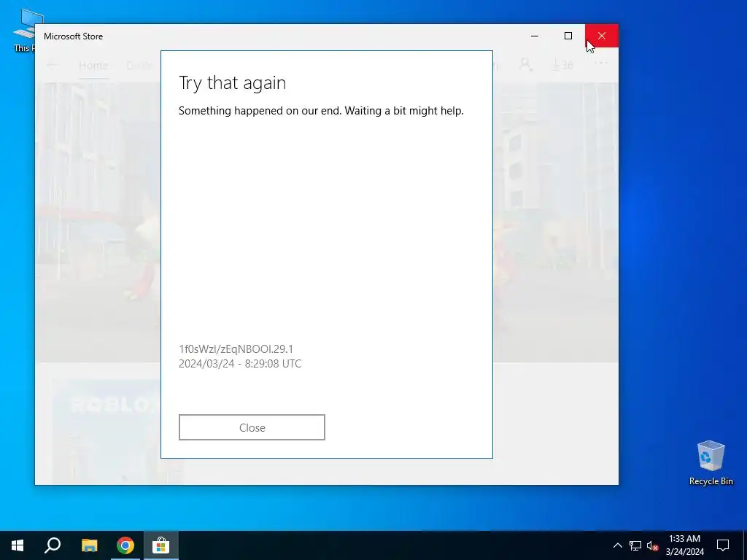
Task: Open the Action Center notifications icon
Action: [723, 545]
